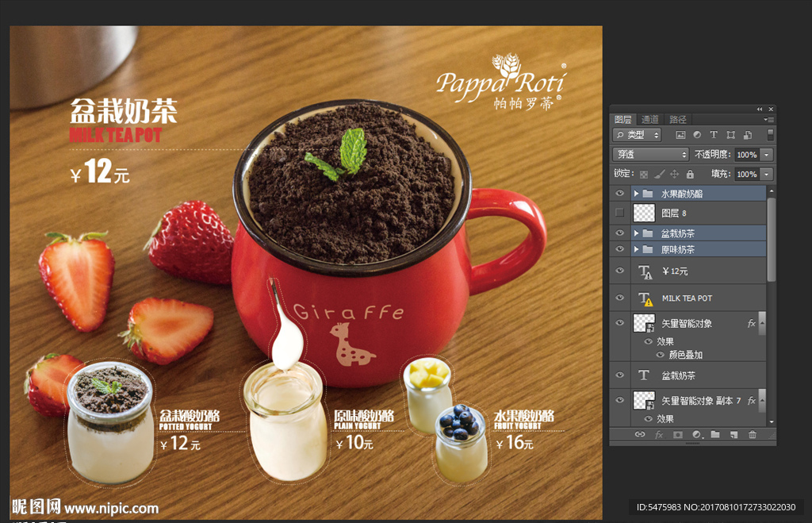Click the lock position move icon
Image resolution: width=812 pixels, height=523 pixels.
coord(674,174)
